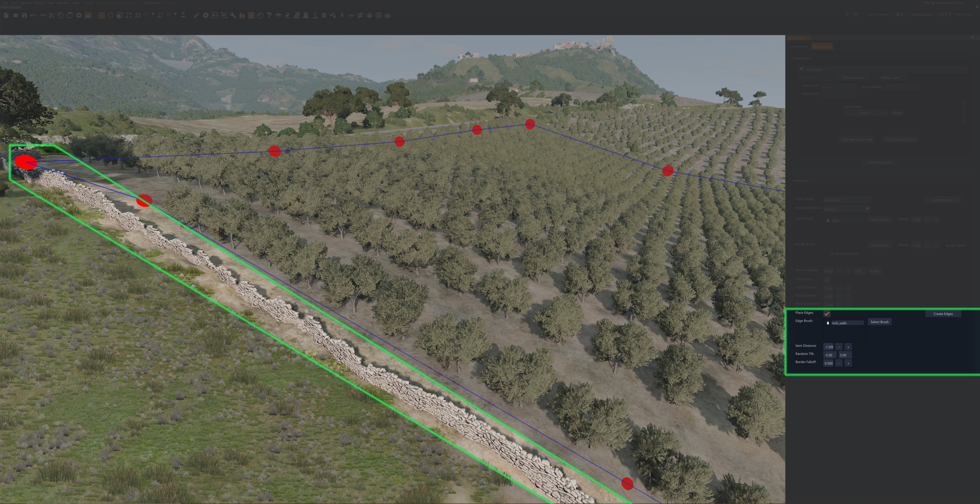The width and height of the screenshot is (980, 504).
Task: Open the grid snap value dropdown arrow
Action: (153, 14)
